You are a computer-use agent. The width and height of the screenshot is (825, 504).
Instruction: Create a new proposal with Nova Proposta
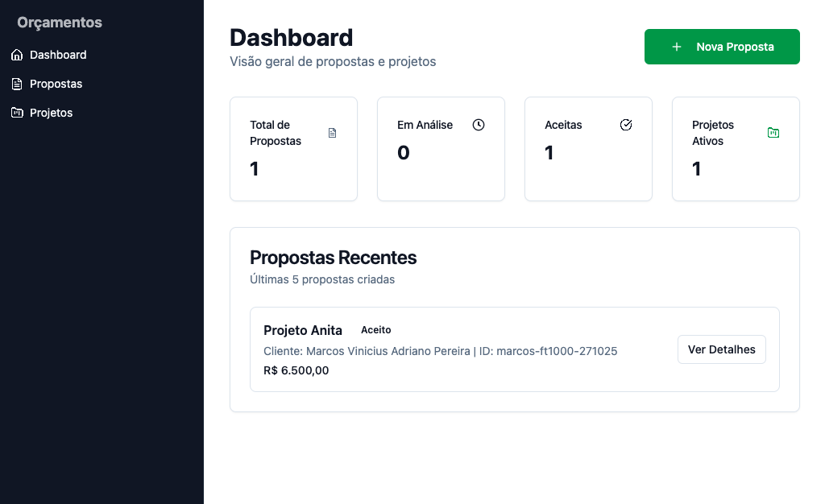tap(722, 47)
